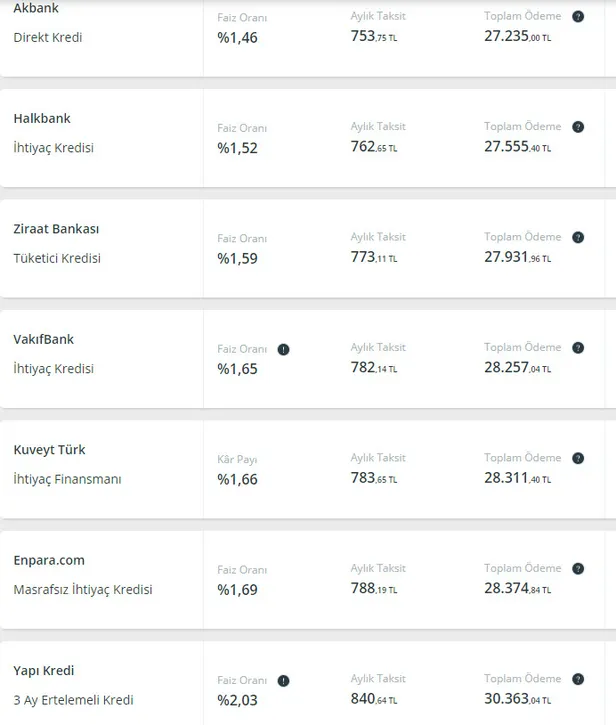Open Halkbank's Toplam Ödeme question mark icon
Viewport: 616px width, 725px height.
coord(578,127)
